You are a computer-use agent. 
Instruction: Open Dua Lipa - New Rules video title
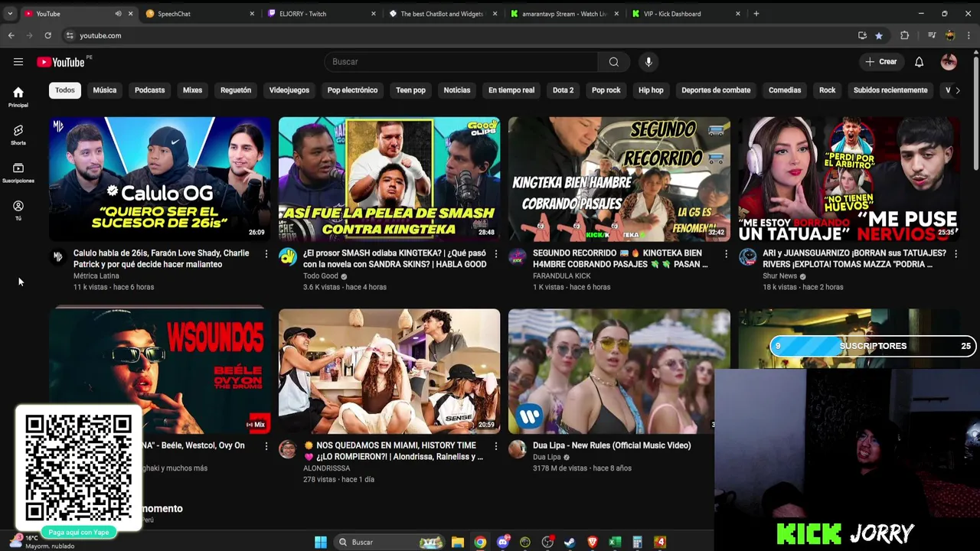coord(612,445)
